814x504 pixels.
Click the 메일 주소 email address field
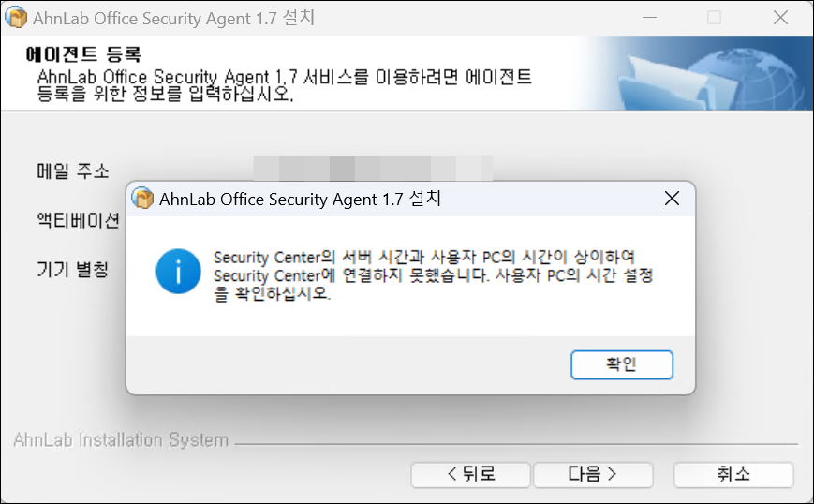tap(373, 170)
